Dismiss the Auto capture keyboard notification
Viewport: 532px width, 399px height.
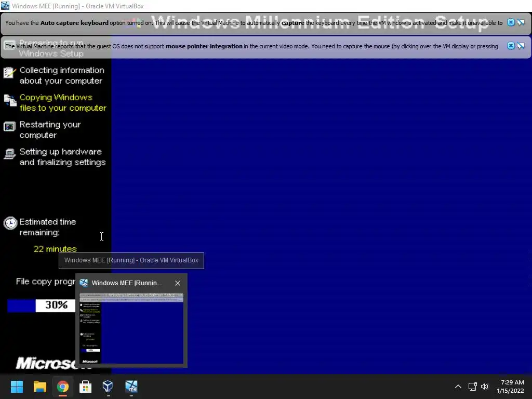point(511,22)
